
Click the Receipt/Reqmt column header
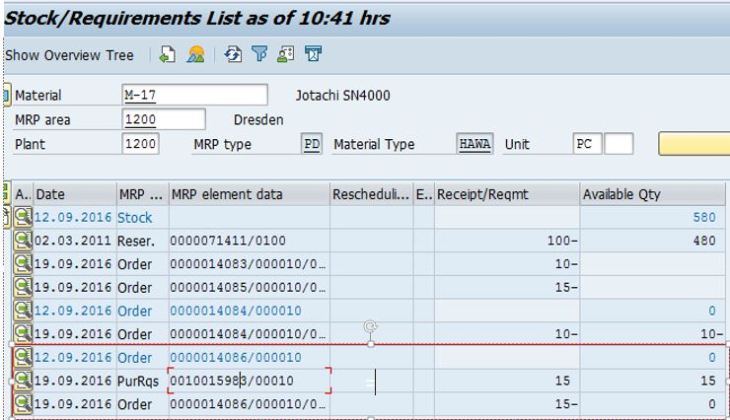[507, 194]
